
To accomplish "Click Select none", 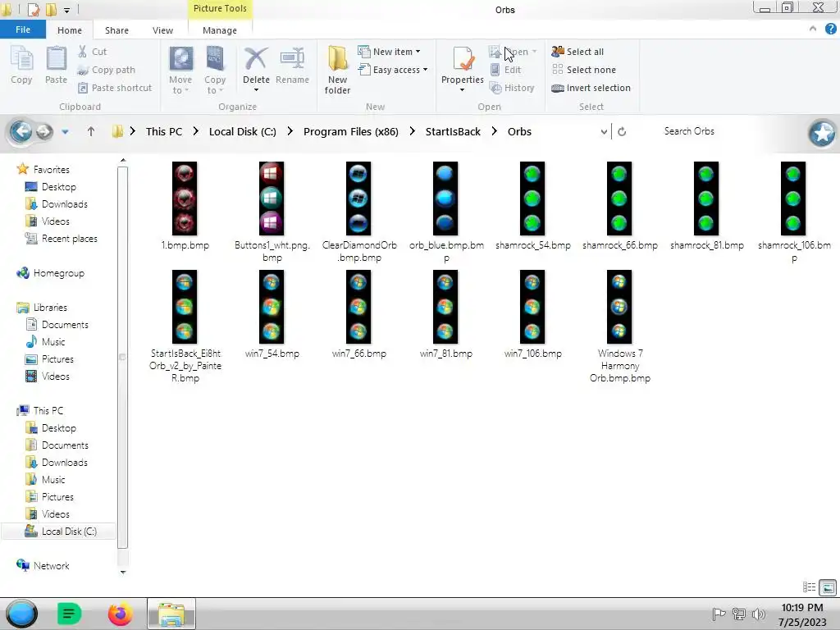I will (x=584, y=70).
